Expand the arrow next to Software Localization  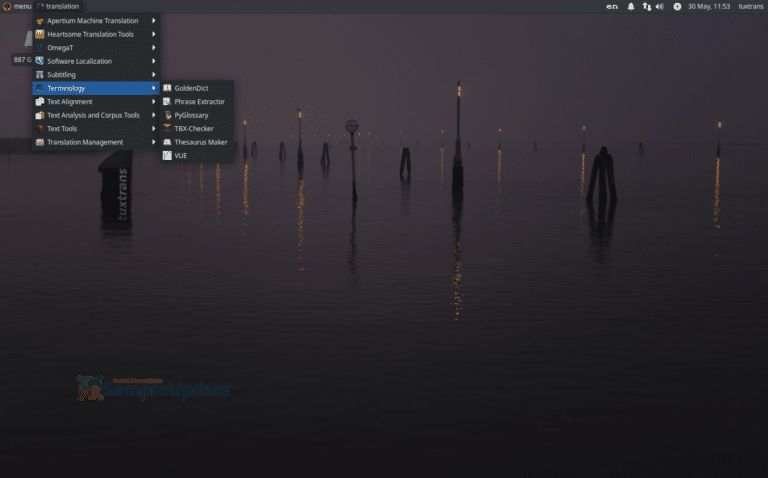click(x=154, y=61)
